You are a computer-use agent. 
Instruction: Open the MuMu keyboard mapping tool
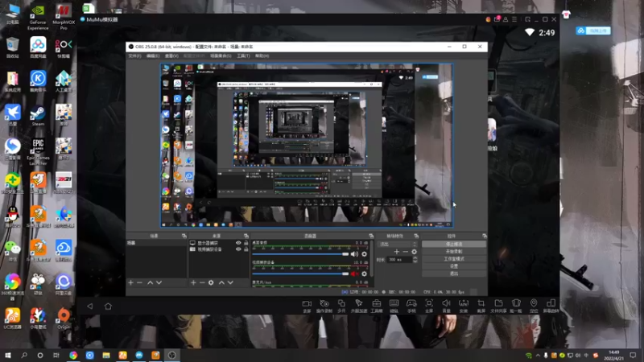pos(394,306)
